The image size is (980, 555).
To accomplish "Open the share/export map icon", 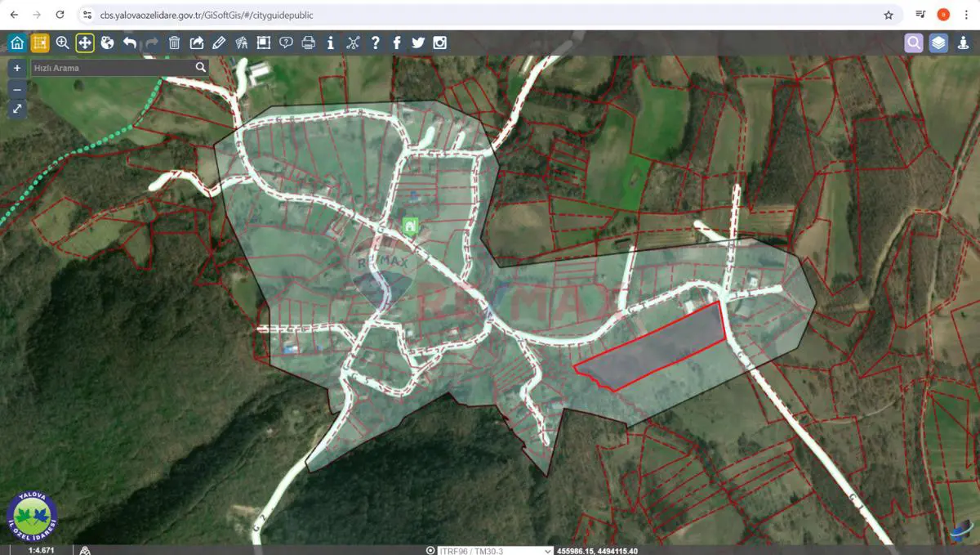I will click(197, 43).
